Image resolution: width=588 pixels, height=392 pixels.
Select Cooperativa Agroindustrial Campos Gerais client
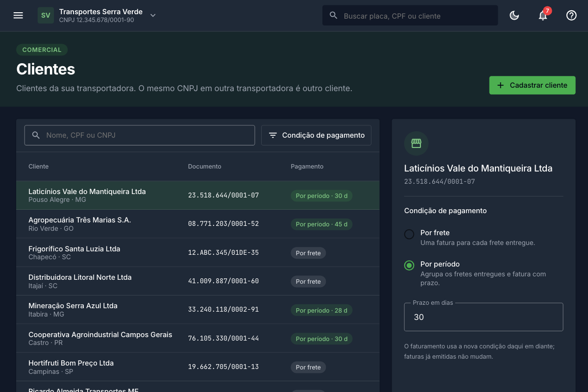click(197, 339)
